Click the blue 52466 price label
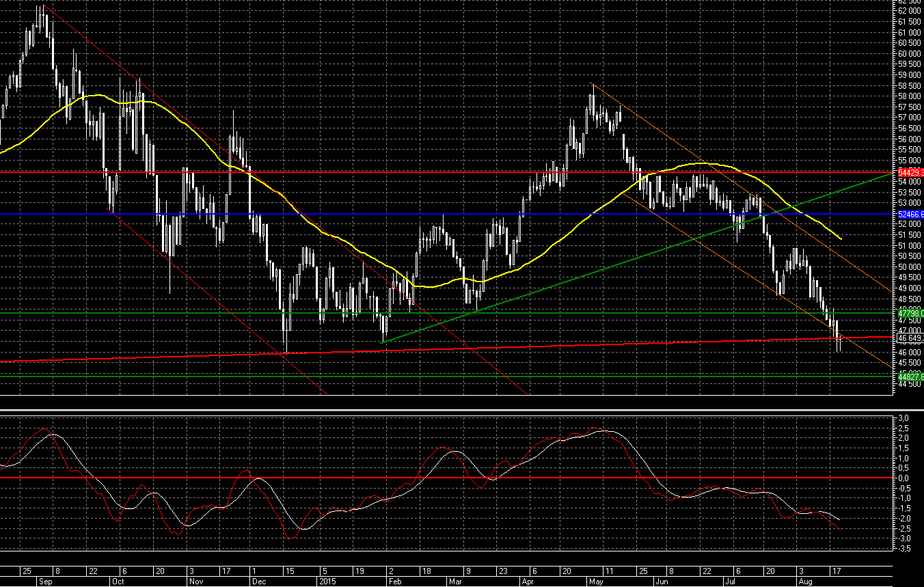Viewport: 924px width, 587px height. click(910, 214)
